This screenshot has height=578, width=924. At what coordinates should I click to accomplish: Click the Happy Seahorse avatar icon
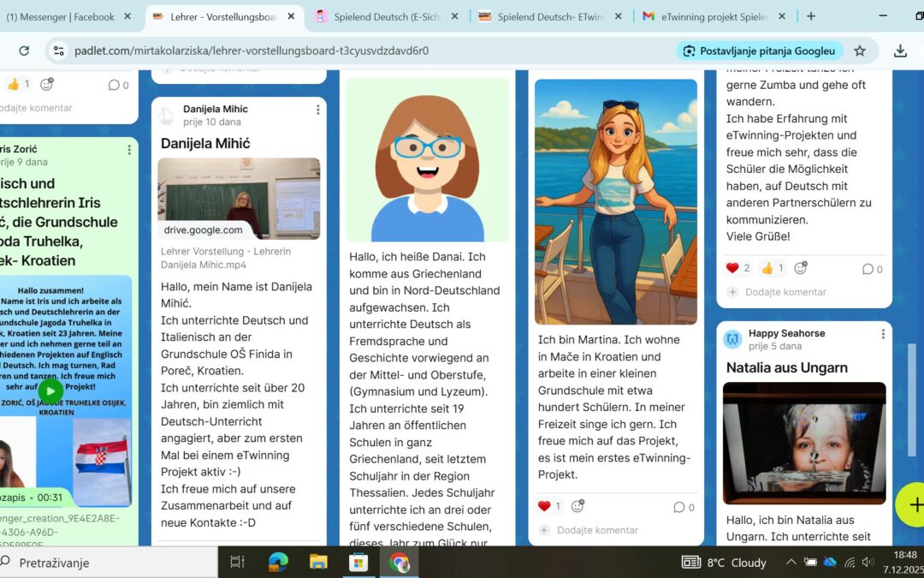point(732,340)
